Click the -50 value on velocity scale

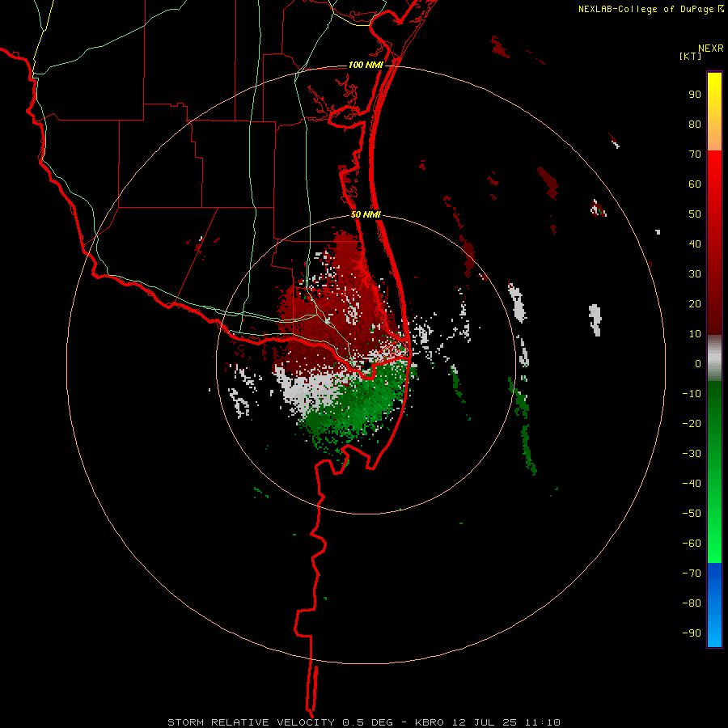click(x=692, y=513)
